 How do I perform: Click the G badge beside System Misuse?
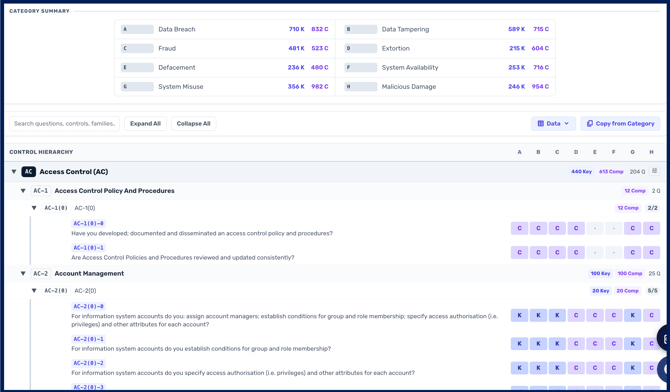click(137, 87)
